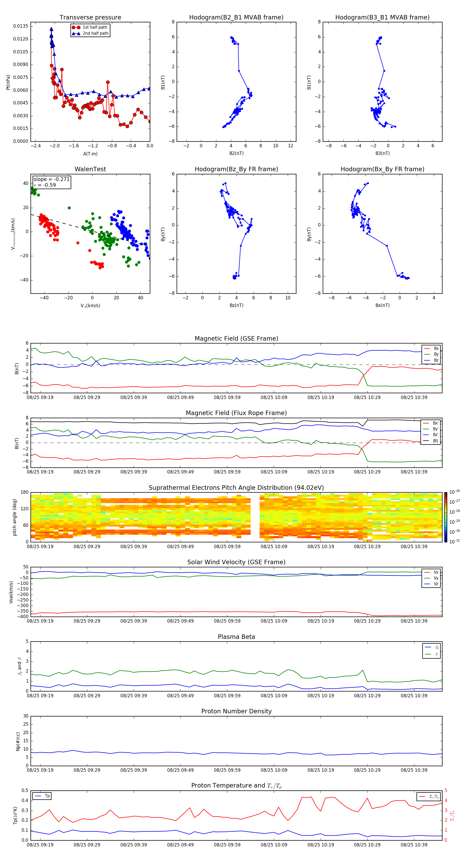The width and height of the screenshot is (473, 868).
Task: Click the 'r = -0.59' annotation
Action: pos(45,185)
